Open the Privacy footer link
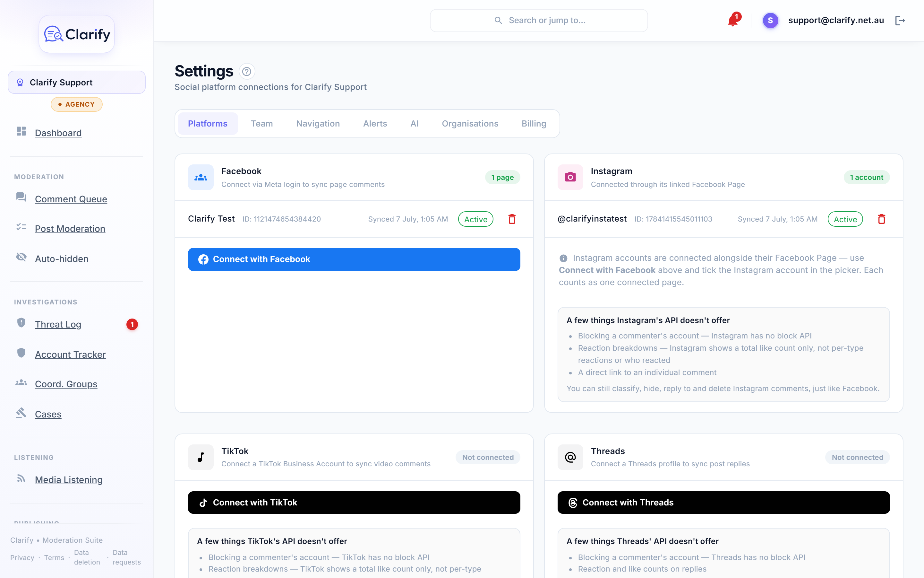Image resolution: width=924 pixels, height=578 pixels. coord(22,558)
